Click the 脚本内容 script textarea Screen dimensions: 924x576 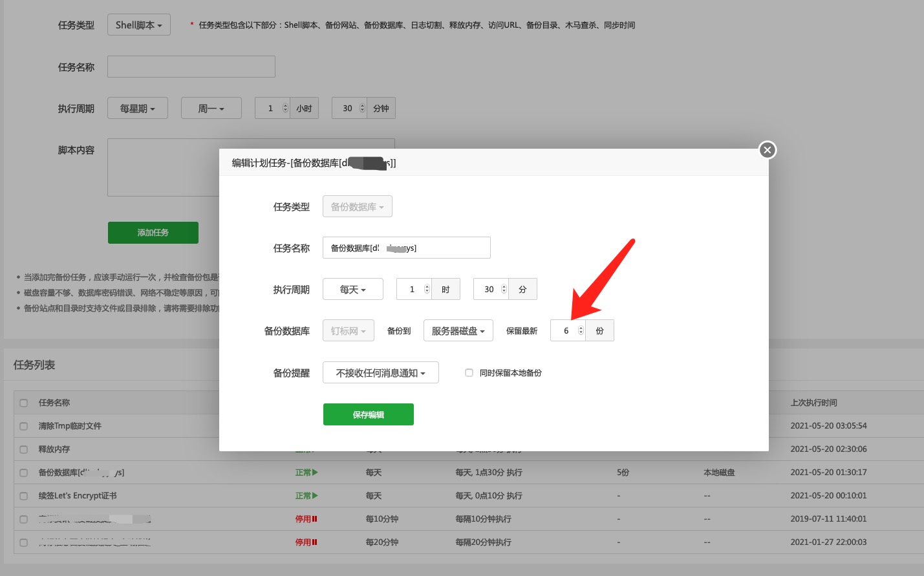coord(251,167)
